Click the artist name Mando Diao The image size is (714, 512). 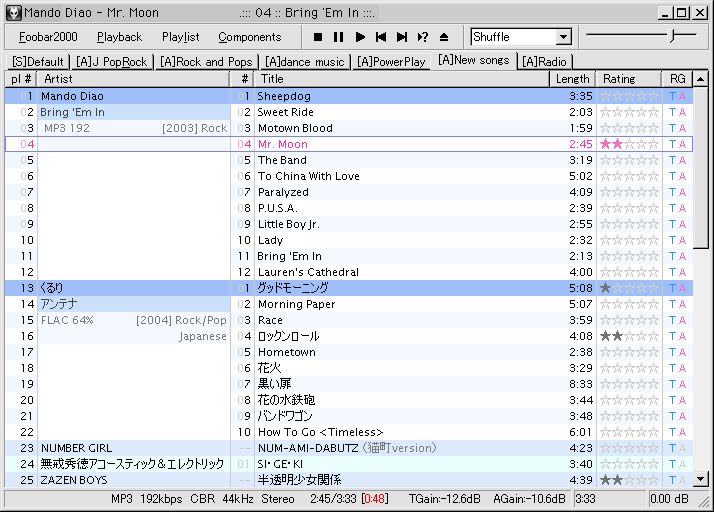pyautogui.click(x=72, y=96)
